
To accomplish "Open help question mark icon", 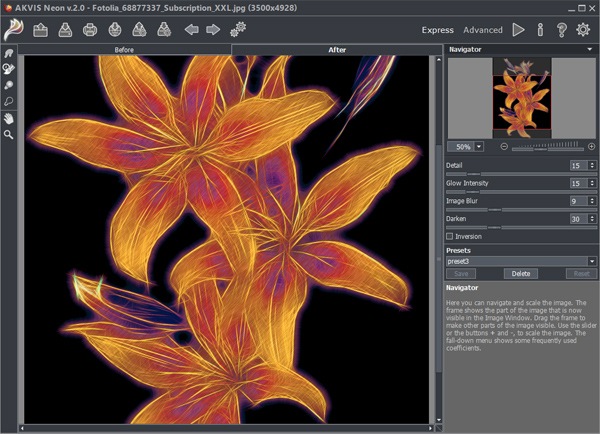I will (x=561, y=30).
